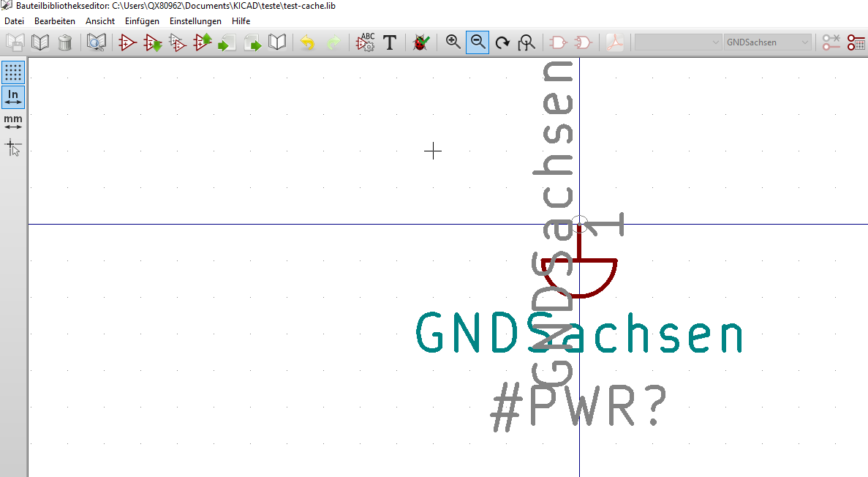Open component properties ABC gear icon

366,42
